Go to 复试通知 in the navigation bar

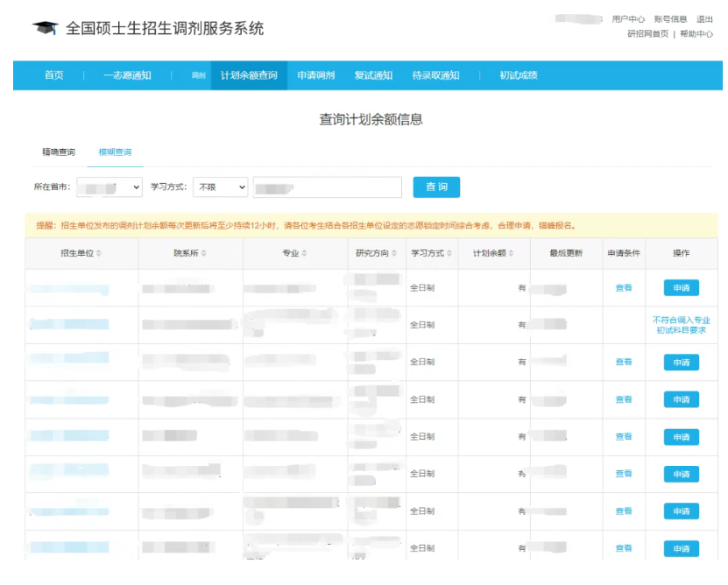click(x=373, y=75)
